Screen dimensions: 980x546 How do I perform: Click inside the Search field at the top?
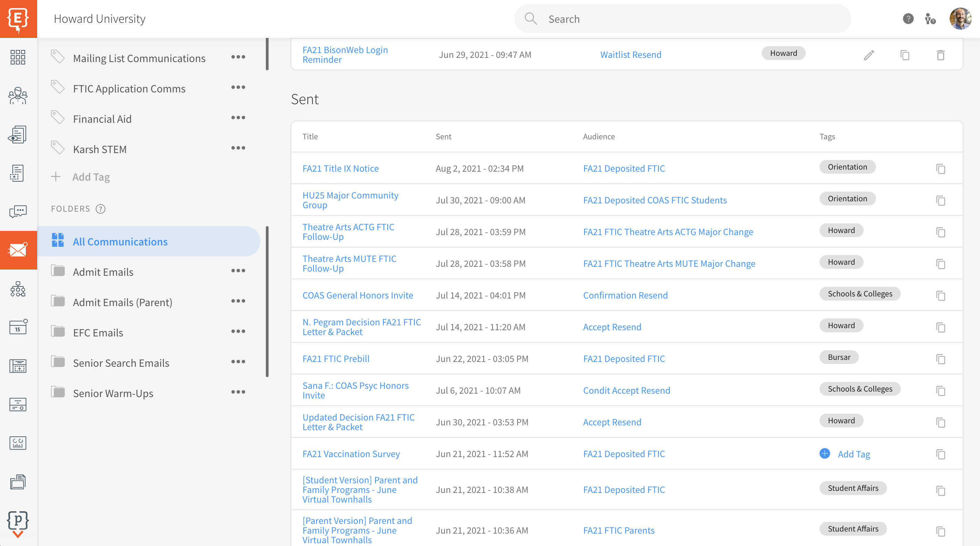click(681, 19)
